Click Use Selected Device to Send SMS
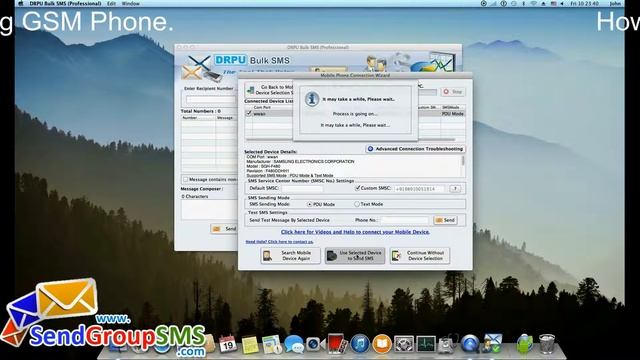 355,256
